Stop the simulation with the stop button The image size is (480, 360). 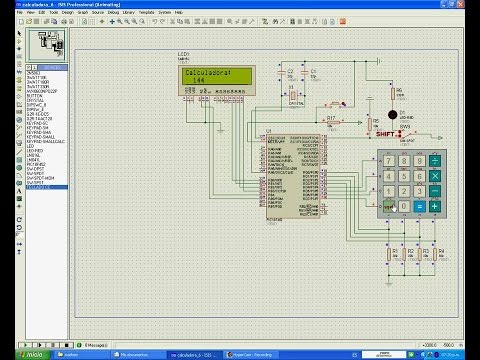point(66,345)
